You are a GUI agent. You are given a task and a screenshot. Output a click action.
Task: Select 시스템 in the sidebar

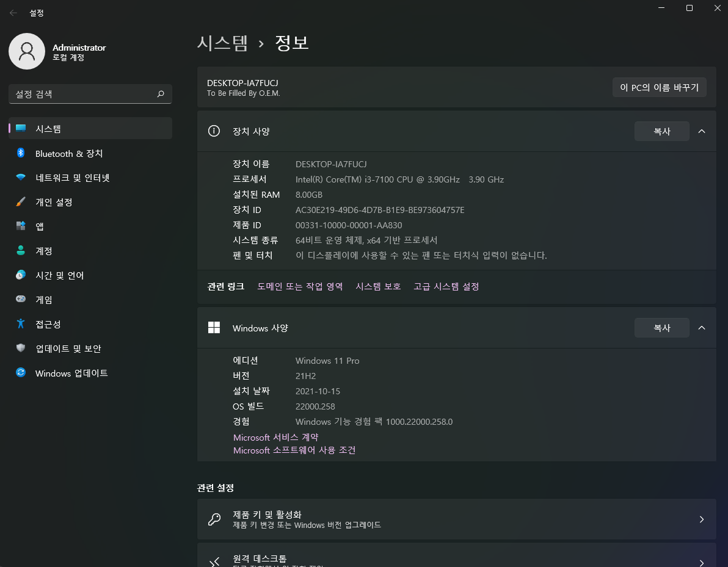tap(90, 129)
